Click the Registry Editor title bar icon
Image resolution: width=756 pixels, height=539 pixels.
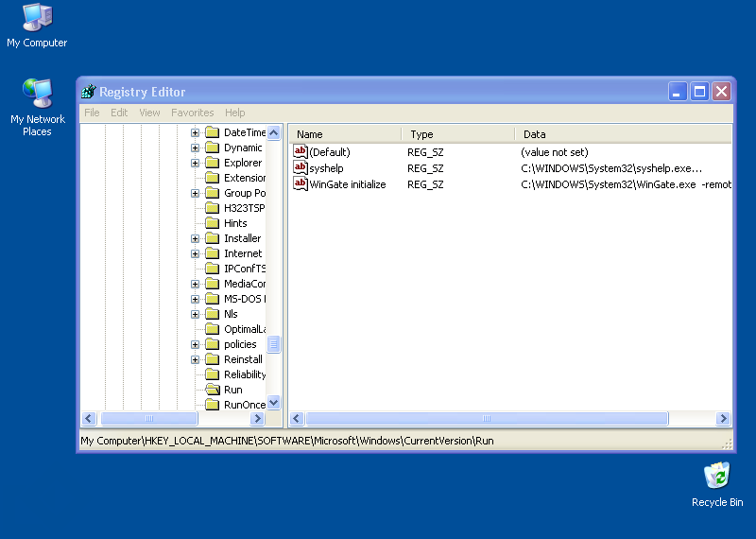[x=88, y=91]
